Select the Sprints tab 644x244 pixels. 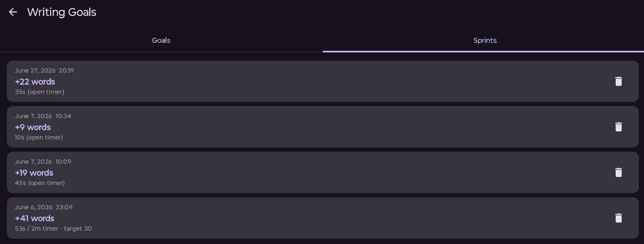pos(485,40)
